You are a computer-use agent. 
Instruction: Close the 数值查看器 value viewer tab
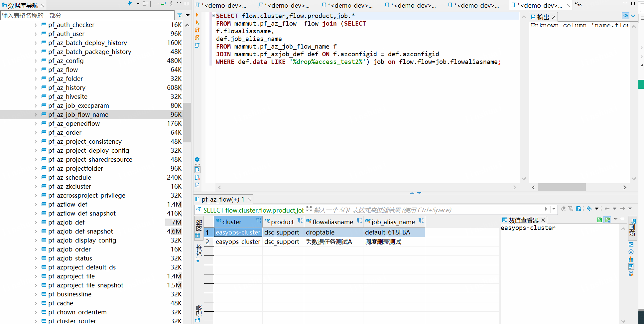tap(543, 220)
